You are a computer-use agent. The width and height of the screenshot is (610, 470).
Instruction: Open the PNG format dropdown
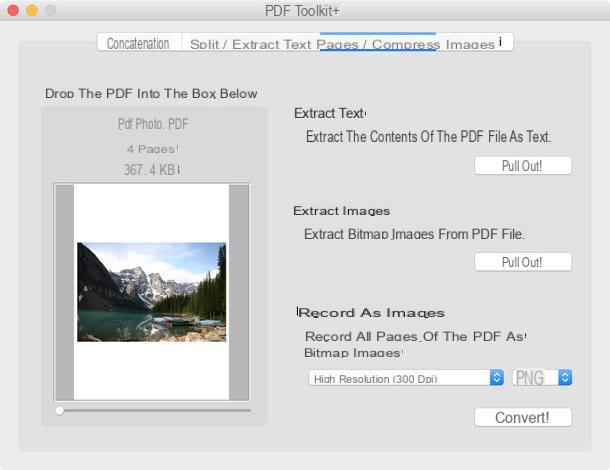point(542,378)
